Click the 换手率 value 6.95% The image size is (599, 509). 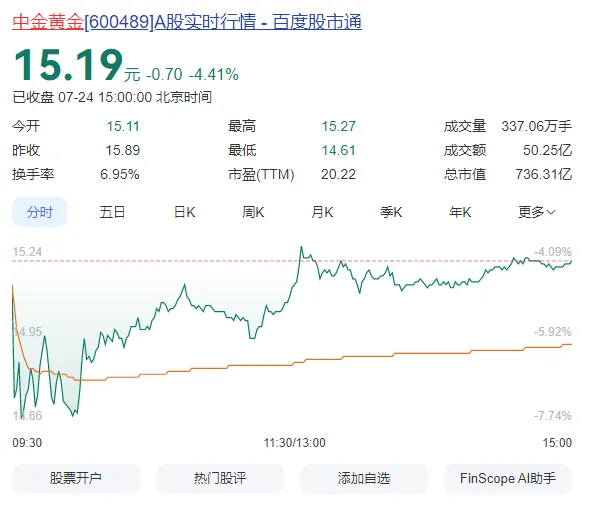point(120,175)
